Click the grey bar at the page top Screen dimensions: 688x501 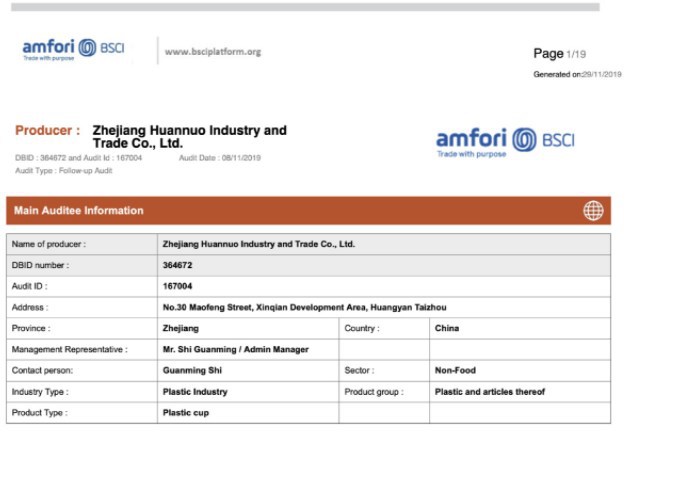305,7
